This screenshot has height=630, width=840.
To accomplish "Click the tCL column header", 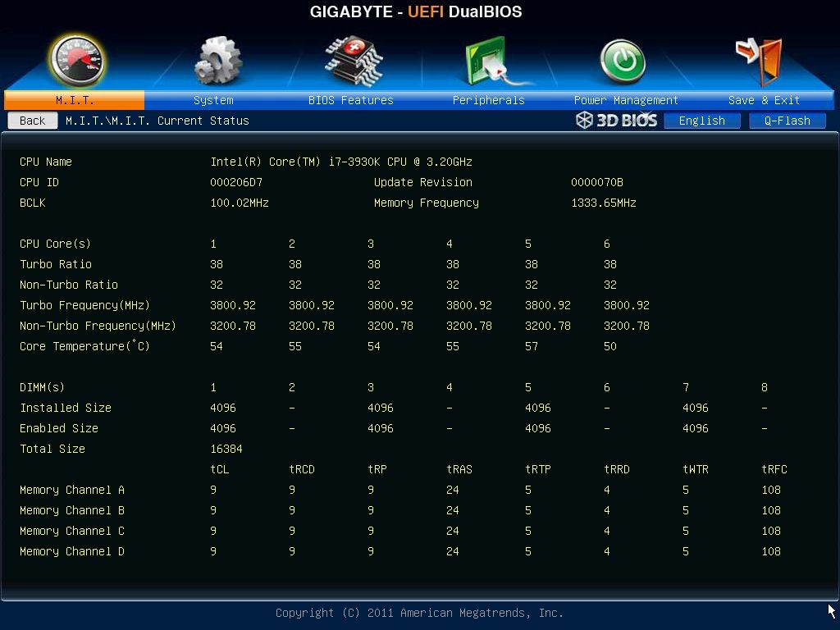I will (220, 469).
